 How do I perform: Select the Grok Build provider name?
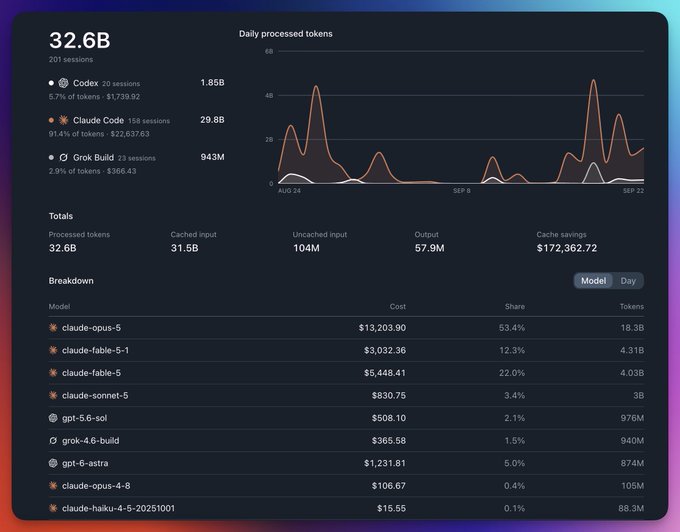click(93, 157)
